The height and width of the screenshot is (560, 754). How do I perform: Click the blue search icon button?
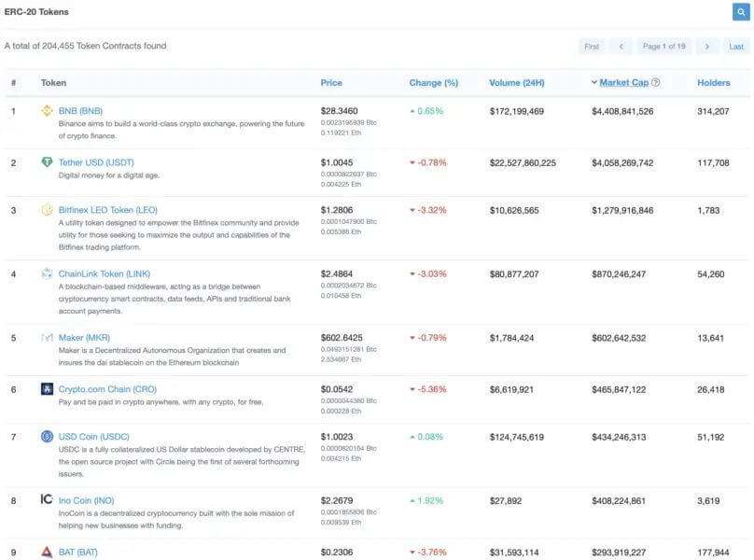741,12
